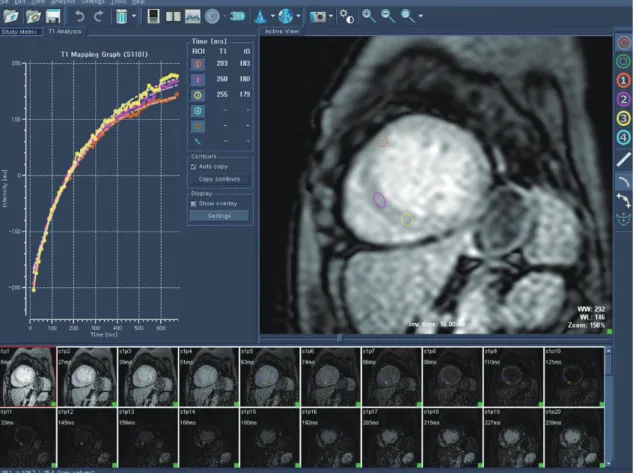Toggle the Show overlay checkbox
Screen dimensions: 636x473
tap(193, 204)
